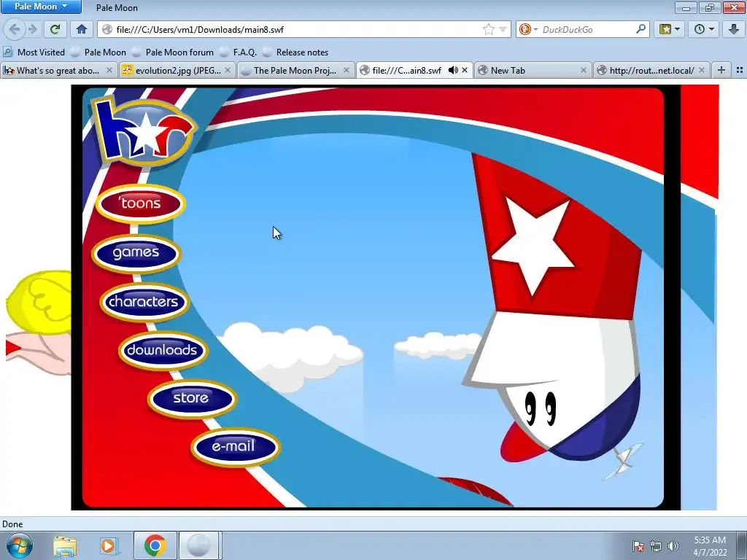Open the DuckDuckGo search engine selector
Screen dimensions: 747x560
528,29
